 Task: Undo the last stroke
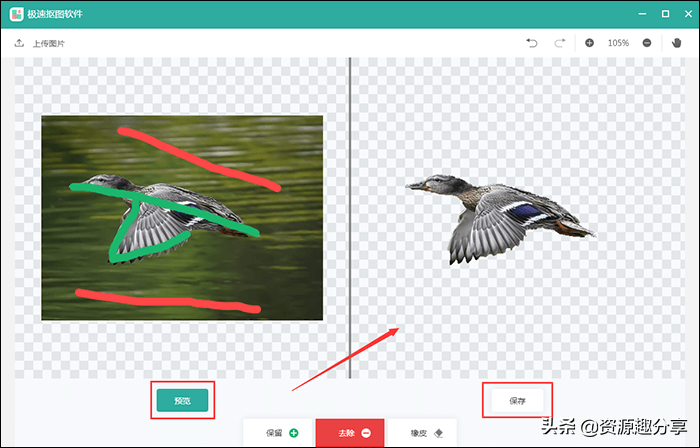(x=531, y=43)
